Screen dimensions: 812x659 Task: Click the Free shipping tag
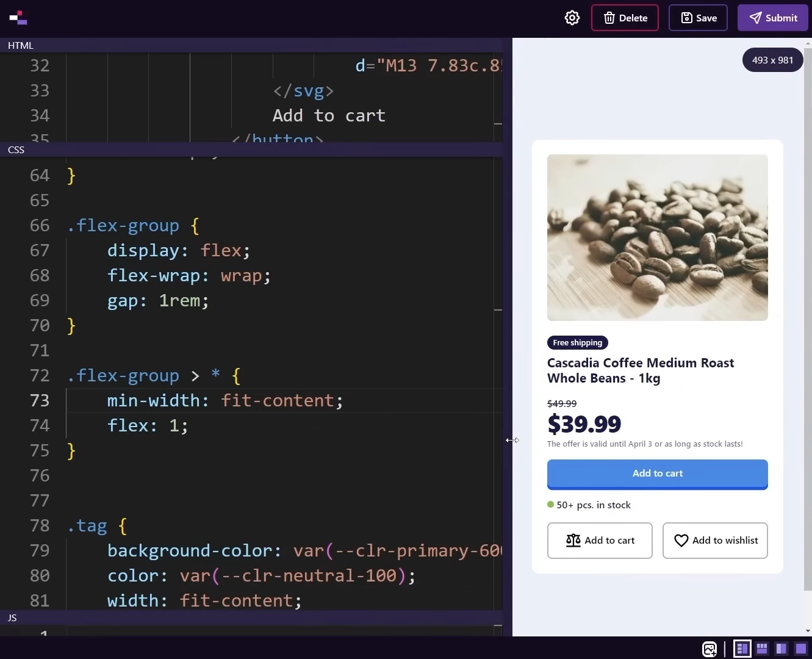578,342
